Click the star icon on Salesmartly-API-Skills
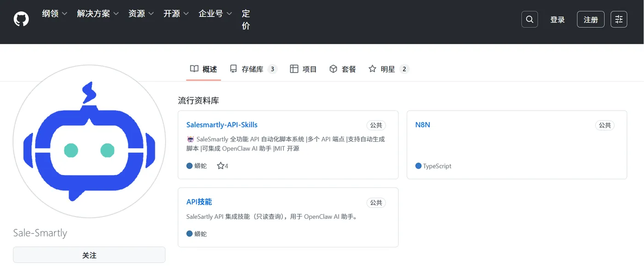This screenshot has width=644, height=269. pyautogui.click(x=220, y=166)
